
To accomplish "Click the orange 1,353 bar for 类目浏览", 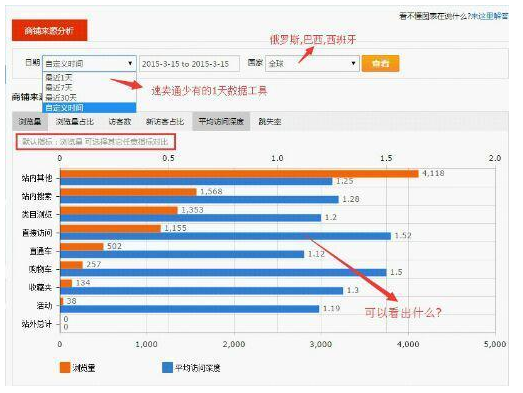I will (119, 210).
